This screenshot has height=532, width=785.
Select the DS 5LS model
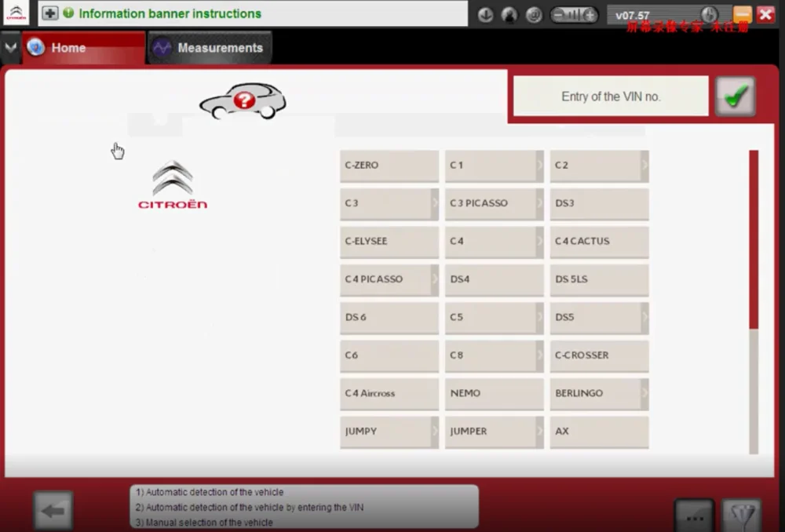tap(599, 280)
